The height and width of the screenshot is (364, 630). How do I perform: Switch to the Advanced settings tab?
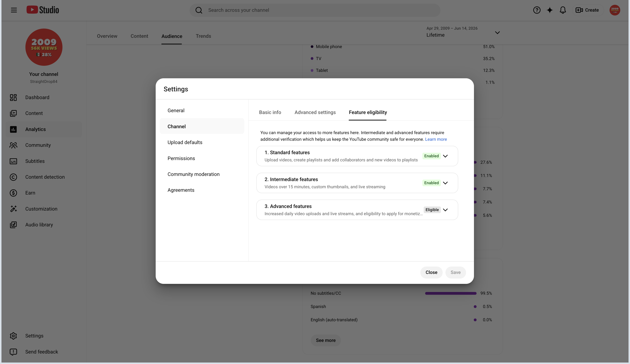(x=315, y=113)
